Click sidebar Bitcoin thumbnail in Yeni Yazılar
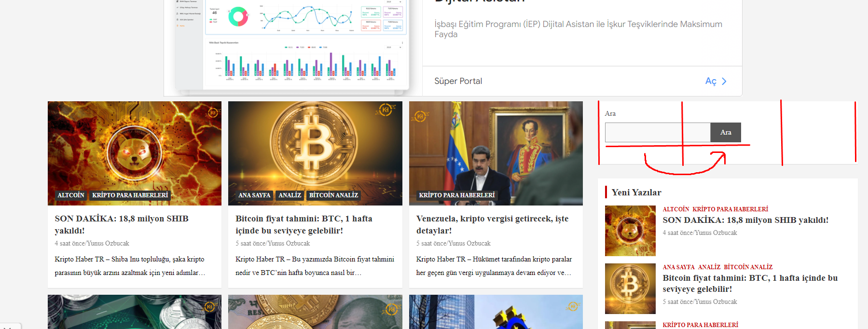Screen dimensions: 868x329 point(630,288)
